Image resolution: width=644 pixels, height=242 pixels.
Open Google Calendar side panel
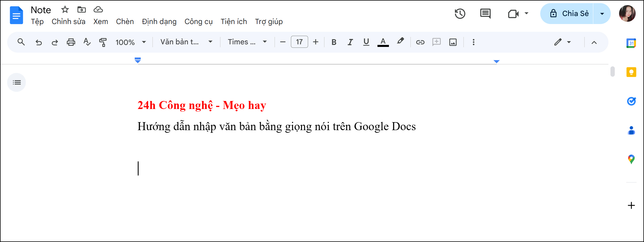click(x=631, y=43)
